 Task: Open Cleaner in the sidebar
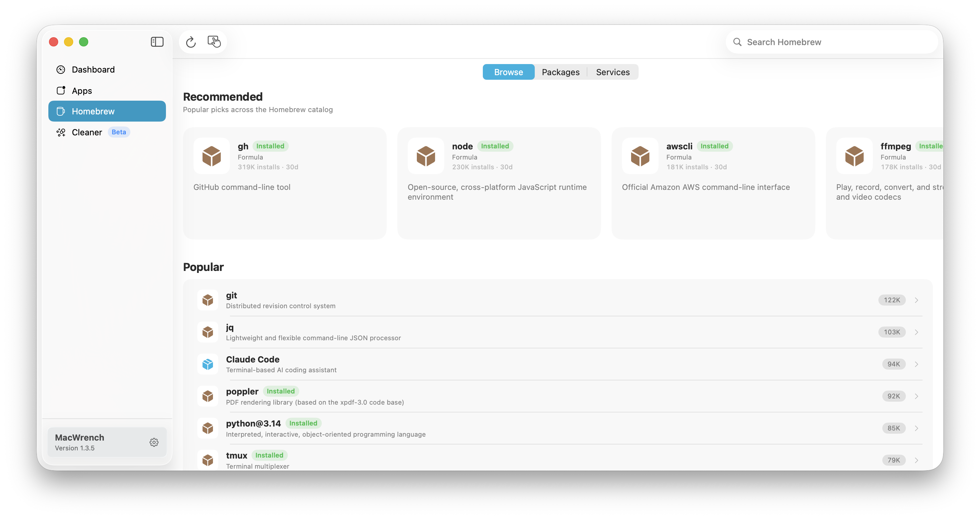click(107, 132)
